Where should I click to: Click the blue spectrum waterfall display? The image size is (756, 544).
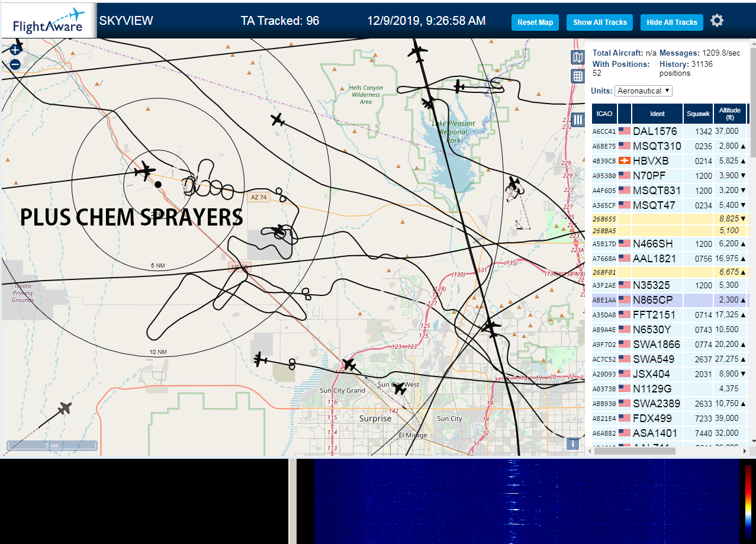click(x=526, y=501)
